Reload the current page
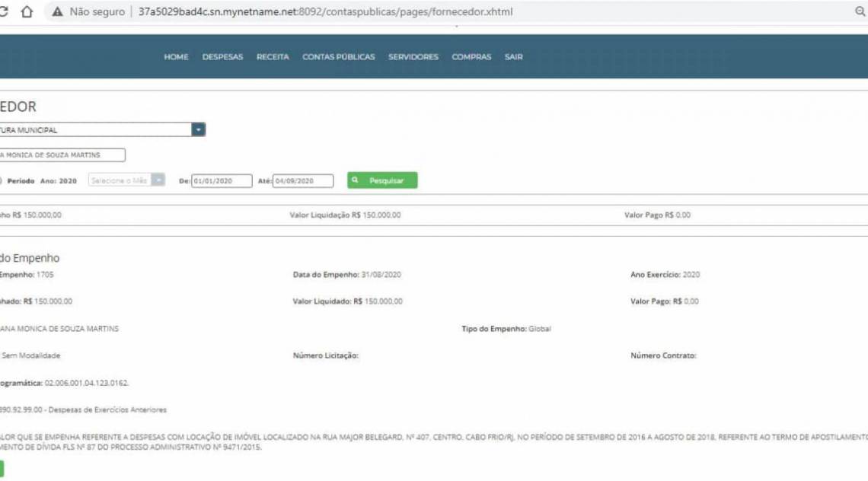This screenshot has width=868, height=481. pos(4,11)
